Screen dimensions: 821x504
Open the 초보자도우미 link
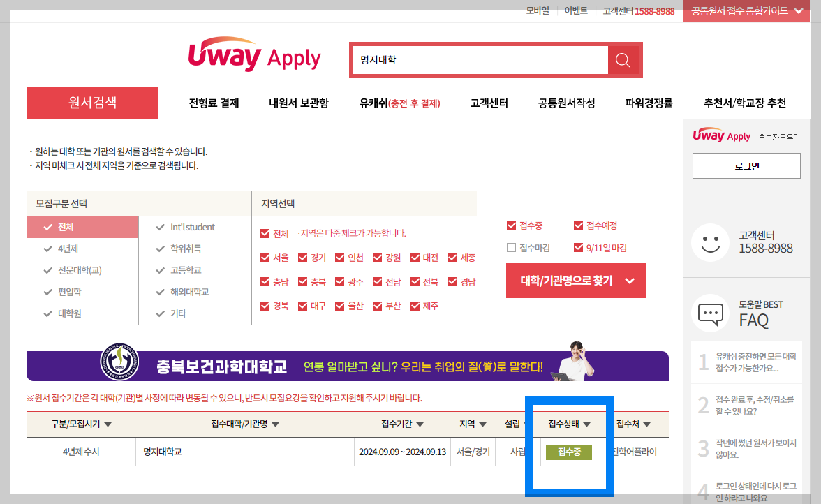point(779,137)
